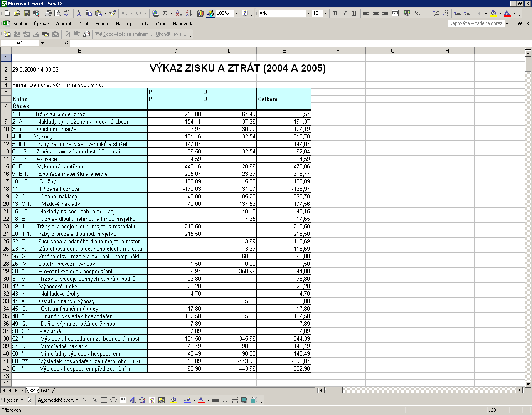Switch to the List1 sheet tab
The height and width of the screenshot is (415, 532).
click(45, 390)
